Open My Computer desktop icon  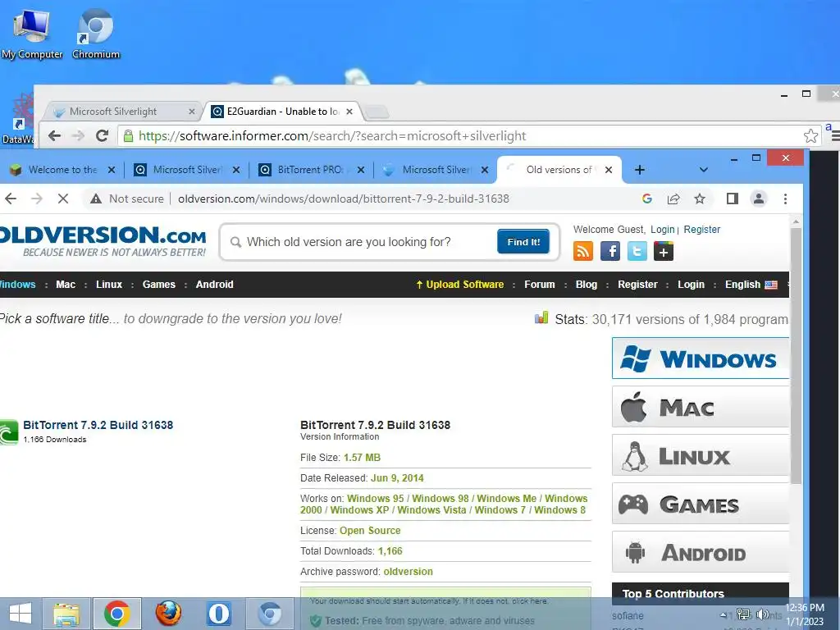coord(32,33)
